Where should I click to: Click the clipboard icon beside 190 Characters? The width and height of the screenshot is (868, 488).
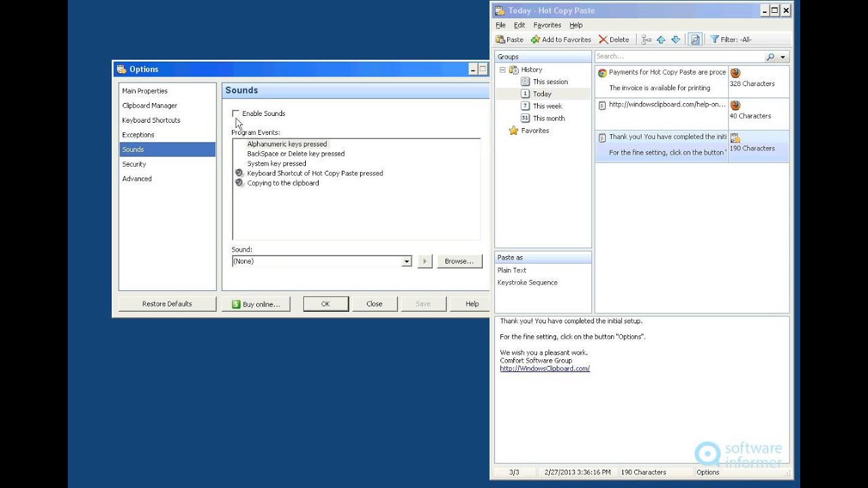735,138
